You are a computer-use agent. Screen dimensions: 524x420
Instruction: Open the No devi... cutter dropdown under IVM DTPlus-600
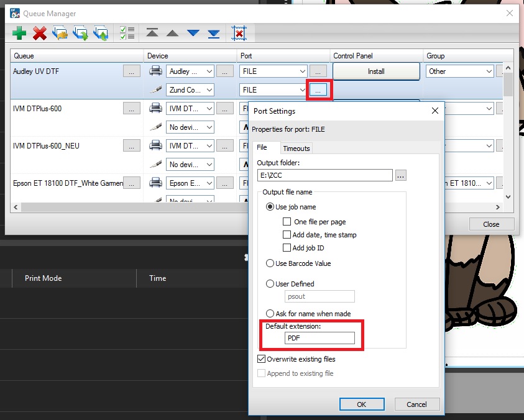point(190,127)
